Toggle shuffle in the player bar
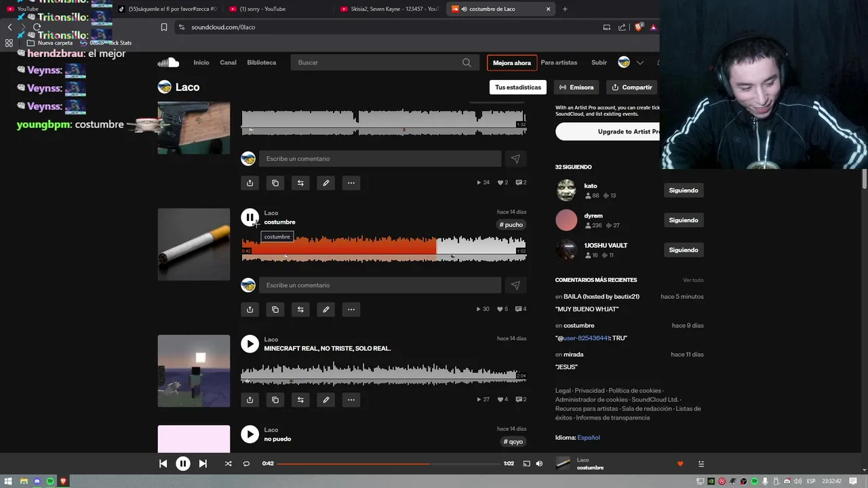Screen dimensions: 868x488 pos(228,464)
